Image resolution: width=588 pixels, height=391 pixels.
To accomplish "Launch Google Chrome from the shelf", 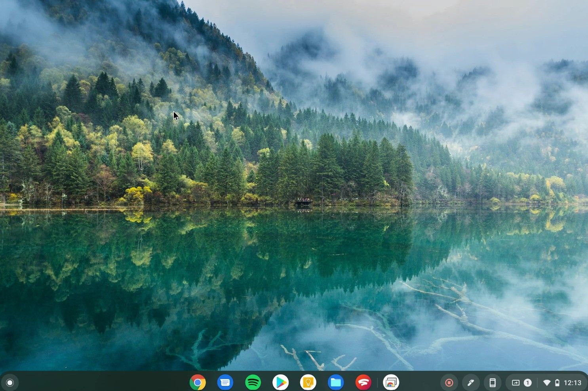I will click(x=198, y=383).
